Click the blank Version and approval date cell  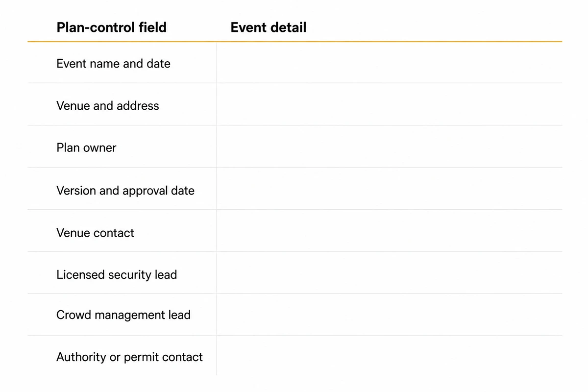[390, 189]
